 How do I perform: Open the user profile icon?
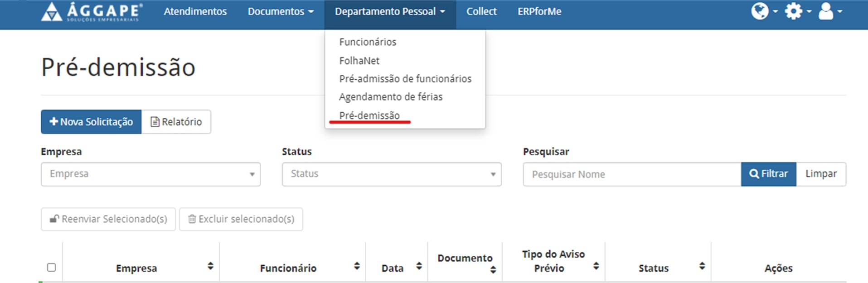(826, 11)
